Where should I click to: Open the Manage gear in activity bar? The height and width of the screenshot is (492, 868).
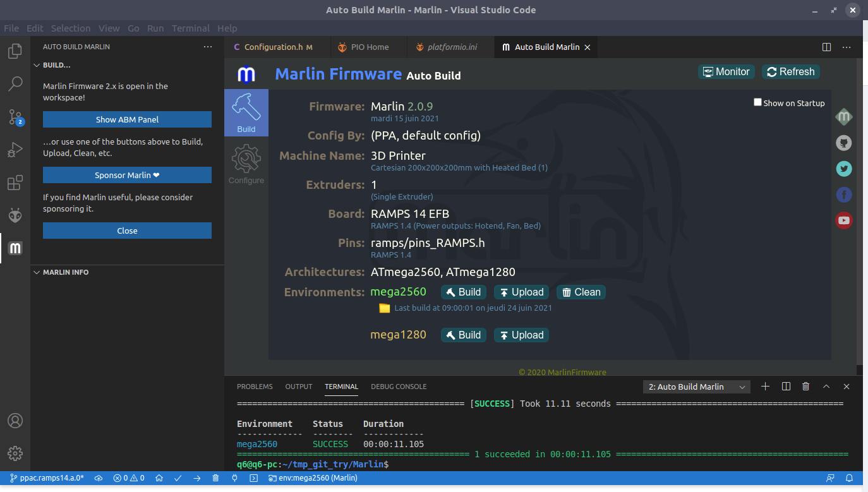[x=15, y=453]
